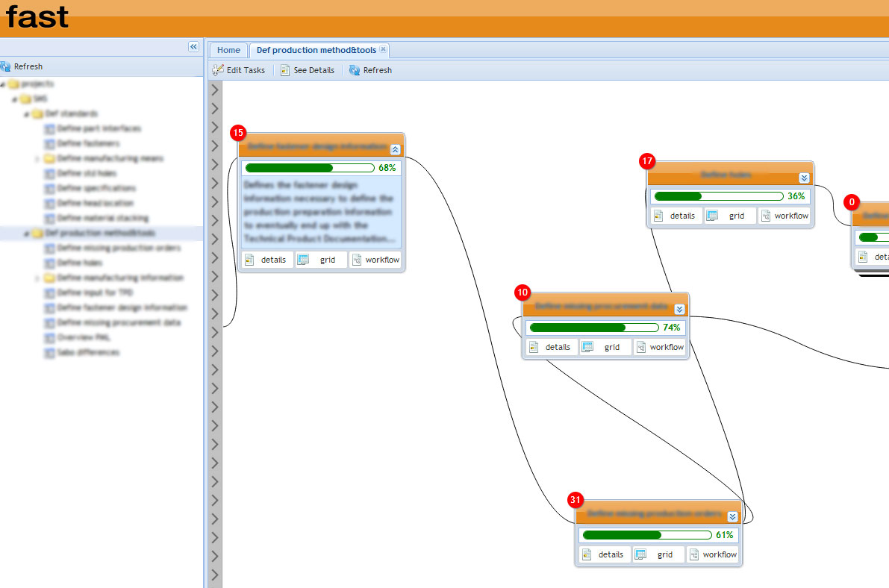
Task: Refresh the diagram using the main toolbar
Action: coord(371,70)
